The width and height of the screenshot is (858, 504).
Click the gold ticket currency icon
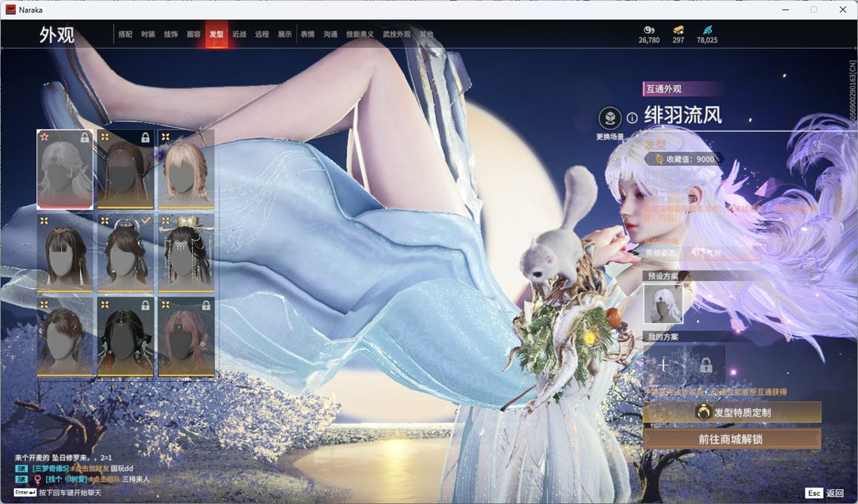point(678,30)
